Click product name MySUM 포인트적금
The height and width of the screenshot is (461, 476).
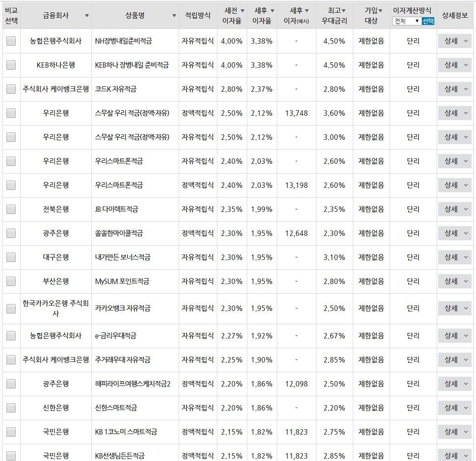coord(122,281)
